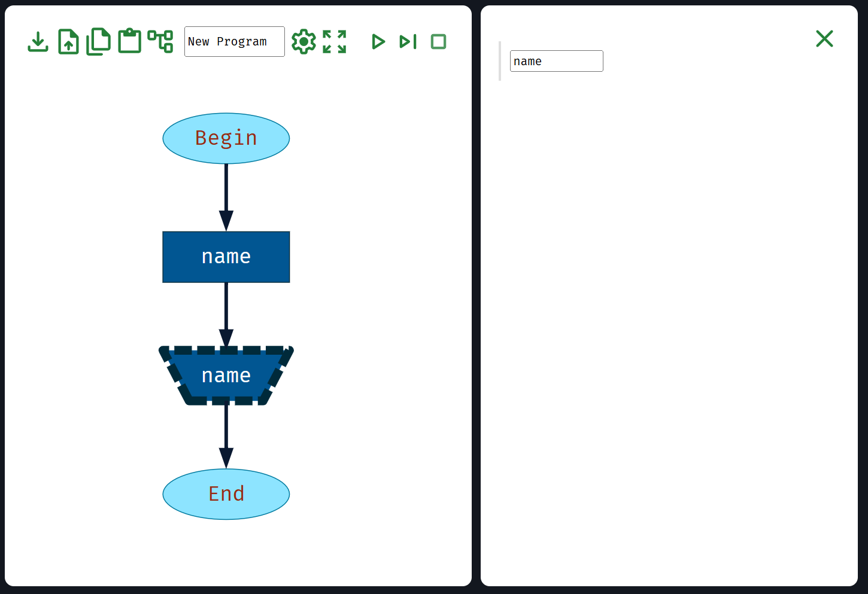868x594 pixels.
Task: Select the dashed trapezoid name node
Action: pyautogui.click(x=226, y=376)
